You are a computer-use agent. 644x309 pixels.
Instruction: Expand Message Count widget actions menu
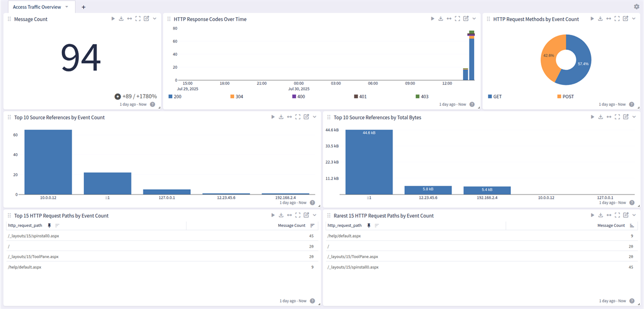pos(155,19)
